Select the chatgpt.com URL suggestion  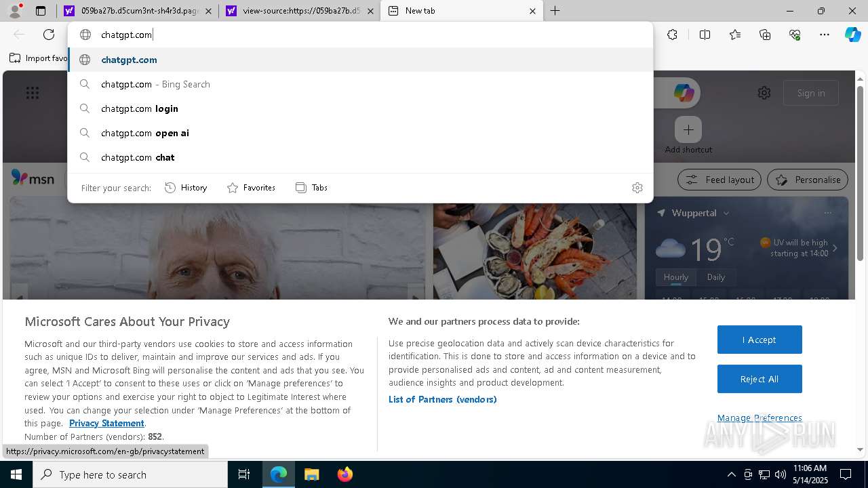click(x=360, y=60)
